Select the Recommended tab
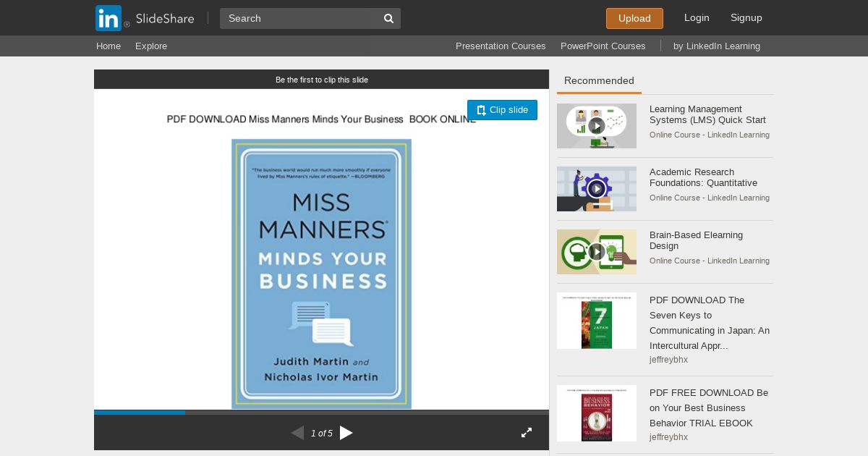868x456 pixels. click(x=599, y=80)
